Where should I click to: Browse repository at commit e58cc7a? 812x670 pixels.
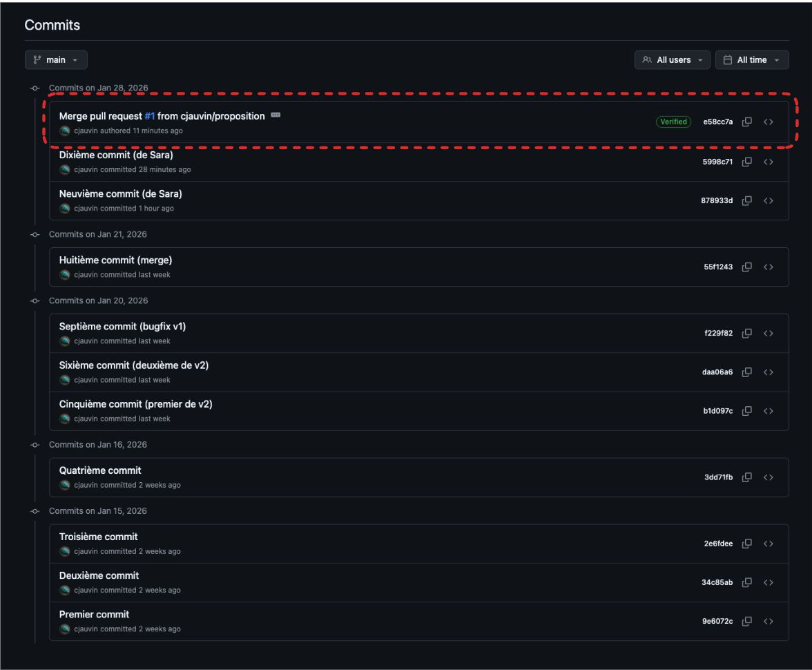[x=768, y=122]
